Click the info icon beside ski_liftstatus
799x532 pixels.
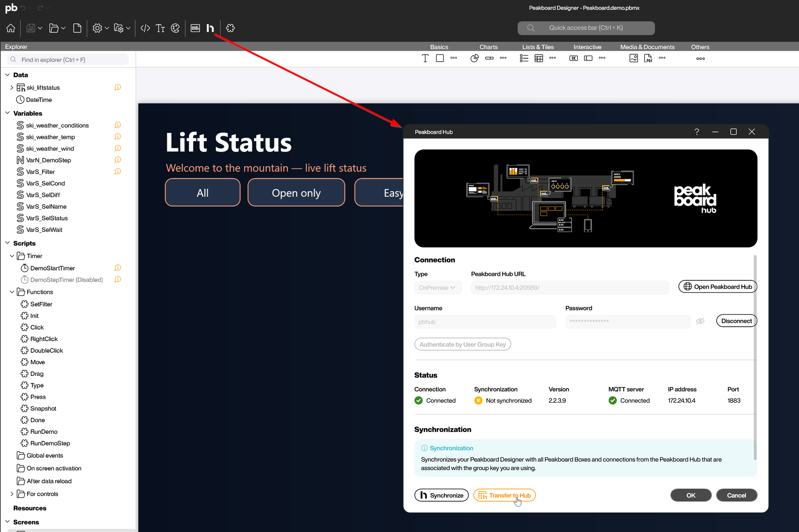[118, 87]
